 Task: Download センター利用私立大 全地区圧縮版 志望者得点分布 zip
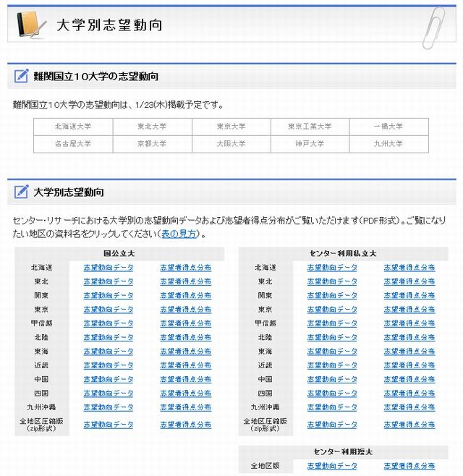pyautogui.click(x=409, y=425)
